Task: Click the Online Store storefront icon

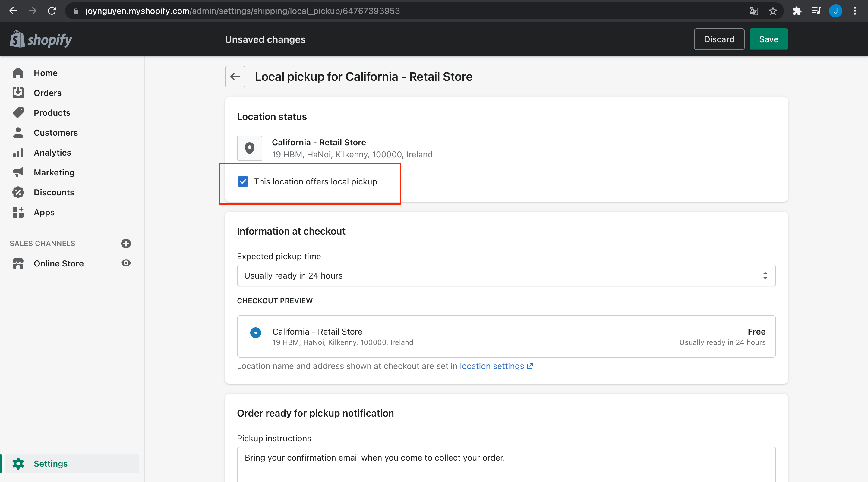Action: pos(18,263)
